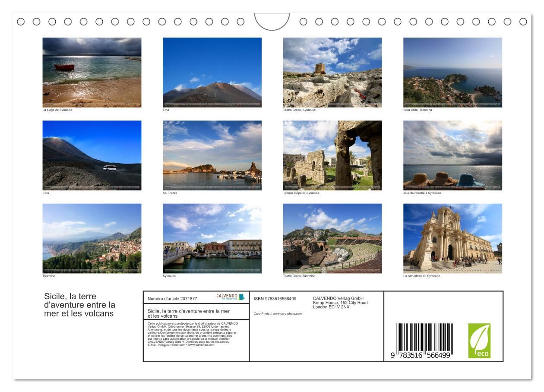
Task: Click the large Sicile calendar title text
Action: [x=79, y=305]
